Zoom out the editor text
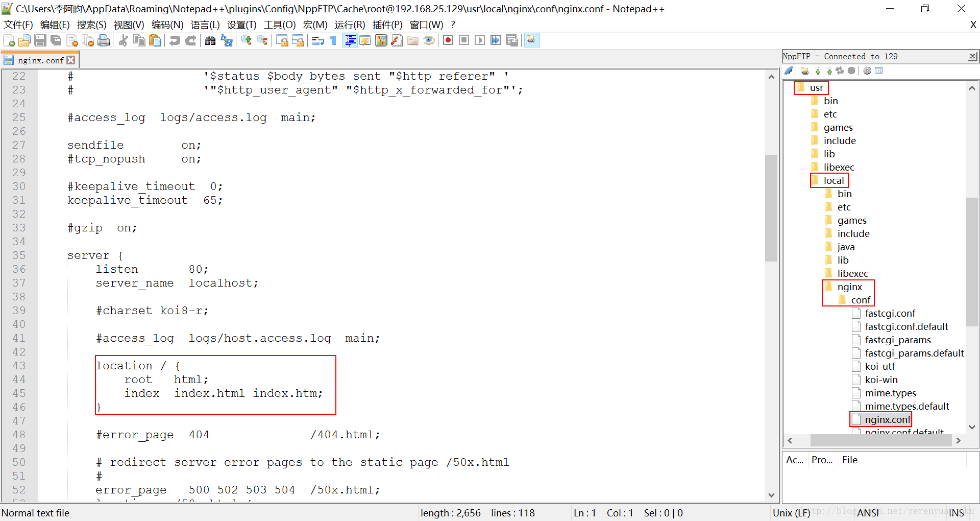 click(x=262, y=40)
